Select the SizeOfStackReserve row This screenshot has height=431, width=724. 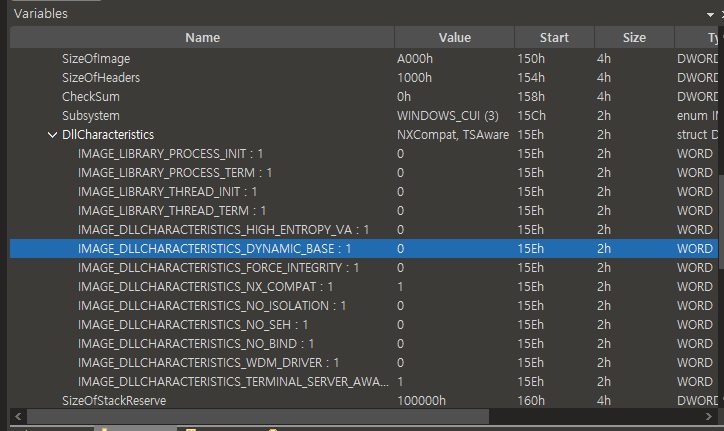364,401
